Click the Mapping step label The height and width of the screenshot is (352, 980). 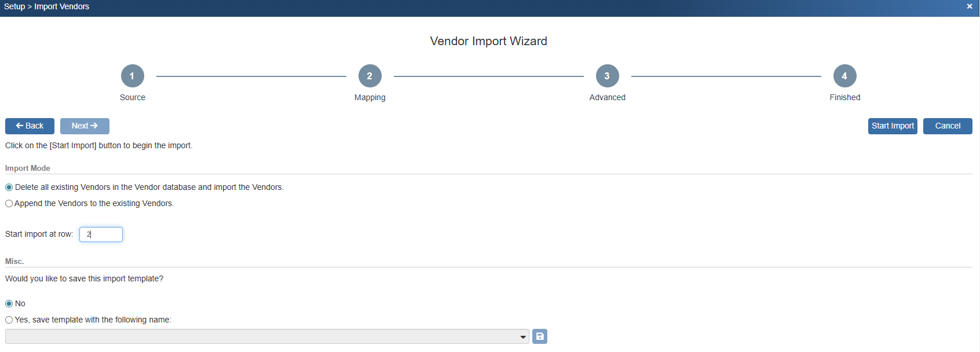pos(370,97)
